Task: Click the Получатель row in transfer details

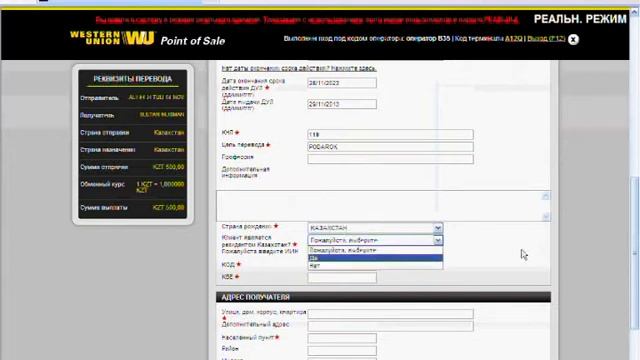Action: [x=132, y=115]
